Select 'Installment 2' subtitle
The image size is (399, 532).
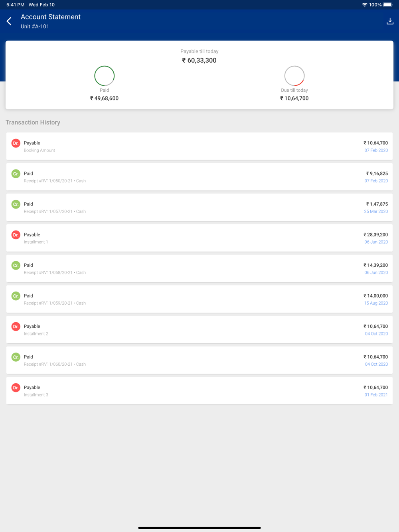point(36,334)
